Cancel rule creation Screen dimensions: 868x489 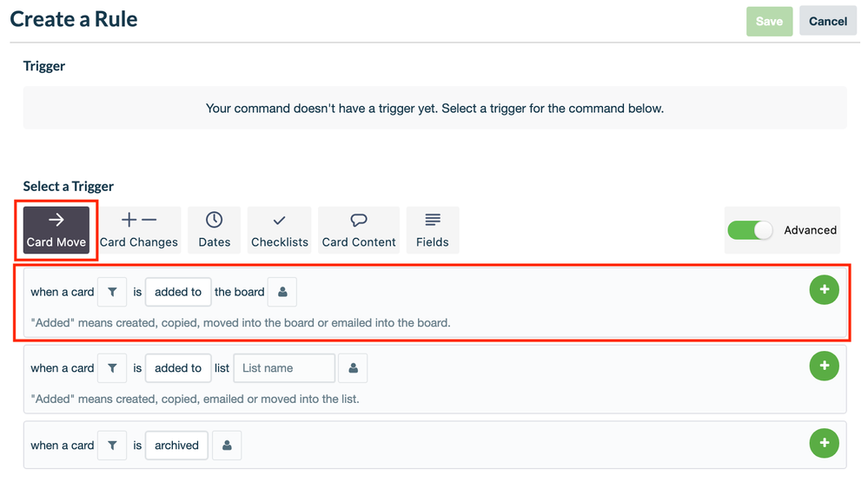[x=828, y=21]
